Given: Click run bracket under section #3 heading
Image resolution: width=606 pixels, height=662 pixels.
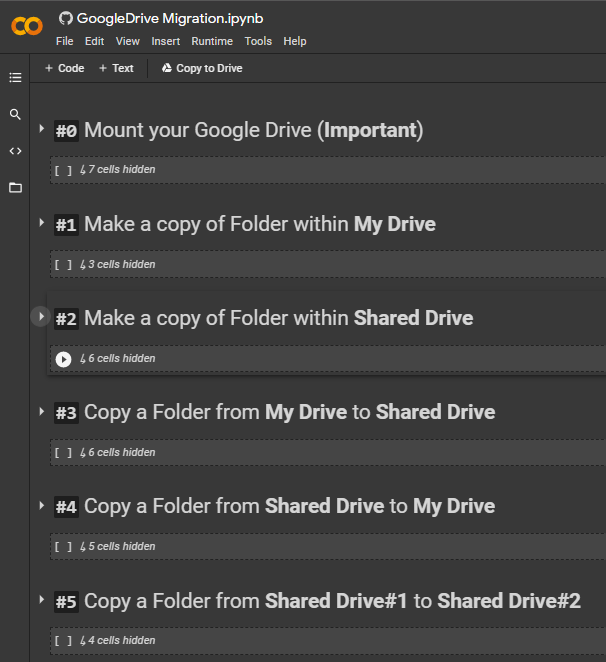Looking at the screenshot, I should [x=63, y=453].
